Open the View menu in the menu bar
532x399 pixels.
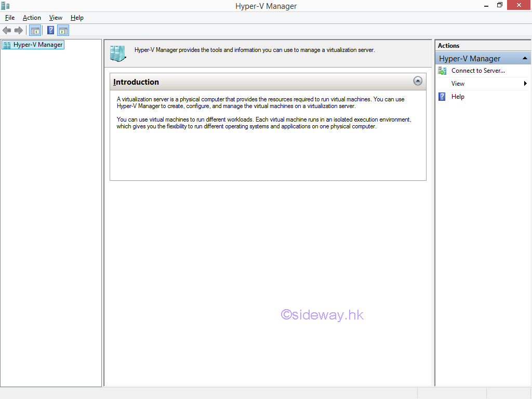tap(56, 18)
